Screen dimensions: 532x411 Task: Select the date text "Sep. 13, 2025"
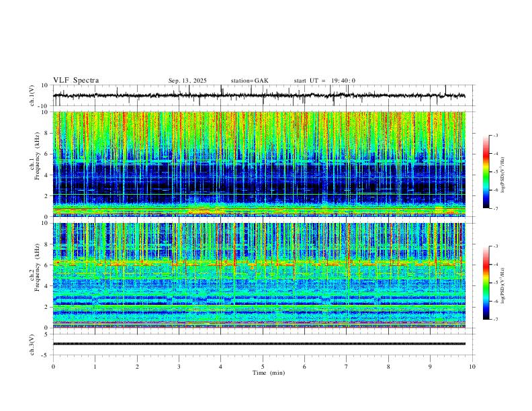187,81
